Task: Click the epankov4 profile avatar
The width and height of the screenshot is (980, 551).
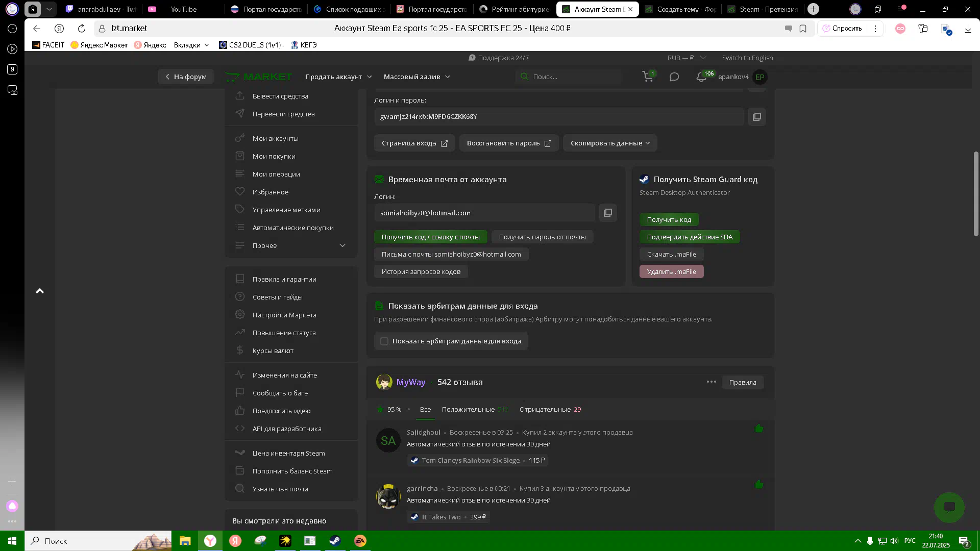Action: pos(760,77)
